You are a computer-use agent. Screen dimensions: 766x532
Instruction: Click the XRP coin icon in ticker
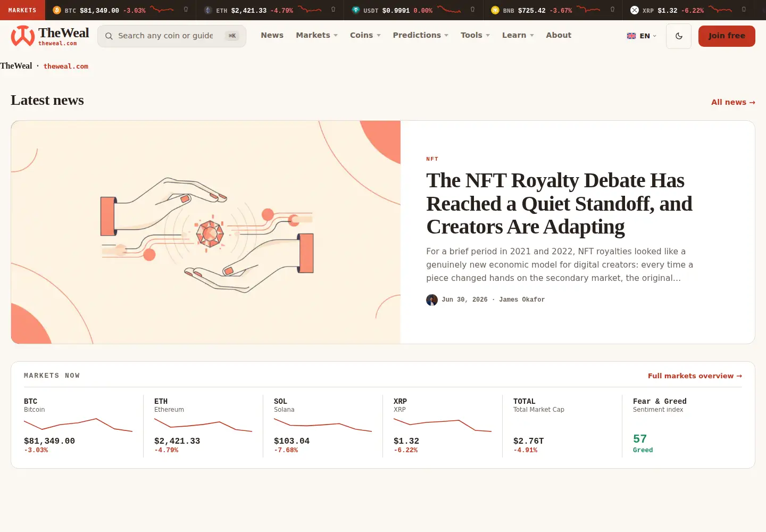635,10
